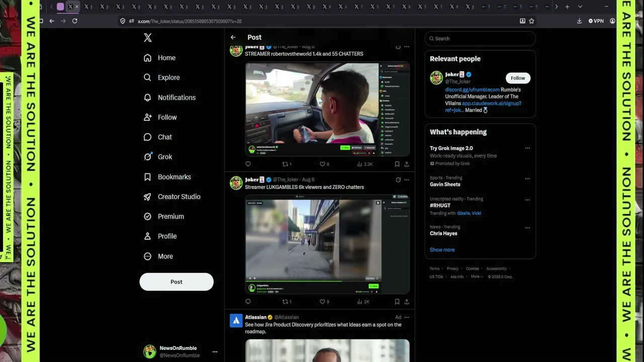Bookmark the robertovstheworld tweet

[397, 164]
